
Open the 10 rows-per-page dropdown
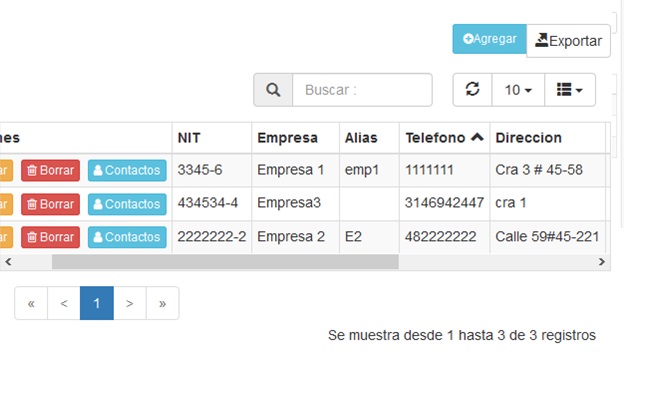[517, 90]
